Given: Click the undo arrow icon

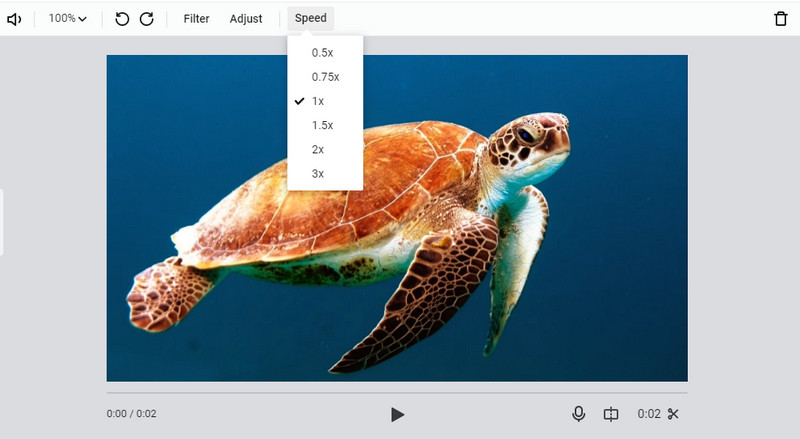Looking at the screenshot, I should (x=122, y=19).
